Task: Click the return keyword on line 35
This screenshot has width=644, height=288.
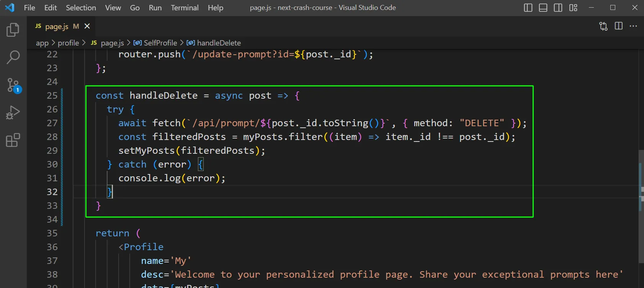Action: 113,233
